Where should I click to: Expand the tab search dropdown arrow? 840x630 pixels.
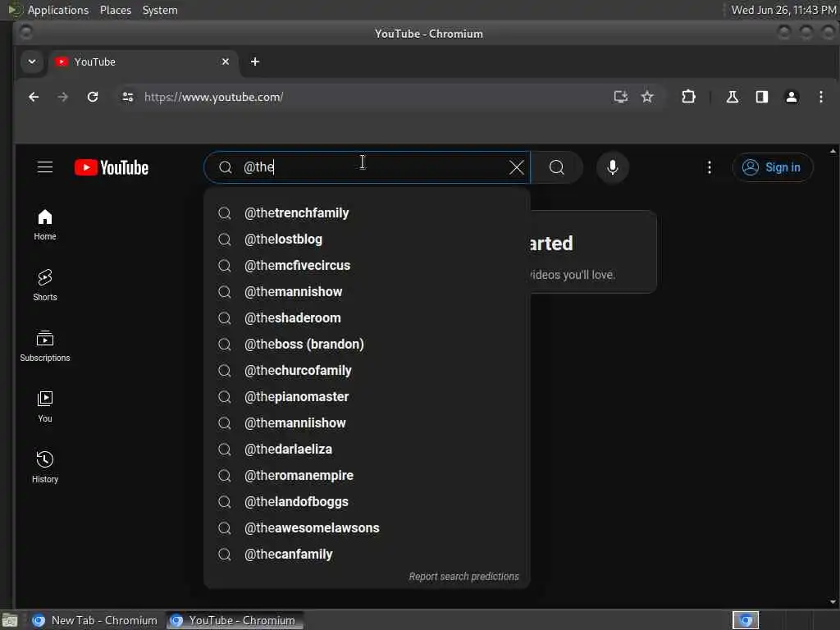coord(32,62)
